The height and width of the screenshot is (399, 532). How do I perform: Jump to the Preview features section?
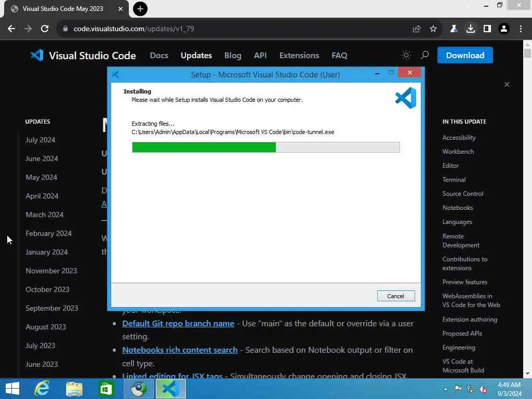464,282
